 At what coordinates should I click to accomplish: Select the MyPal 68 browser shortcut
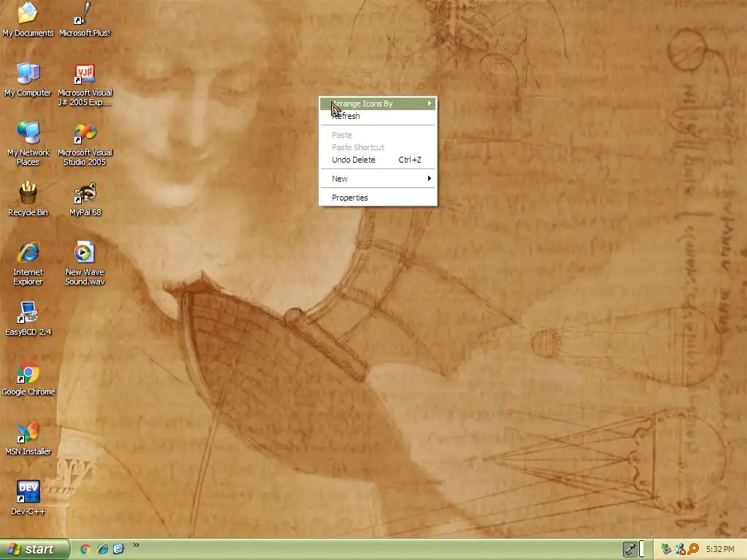tap(85, 199)
